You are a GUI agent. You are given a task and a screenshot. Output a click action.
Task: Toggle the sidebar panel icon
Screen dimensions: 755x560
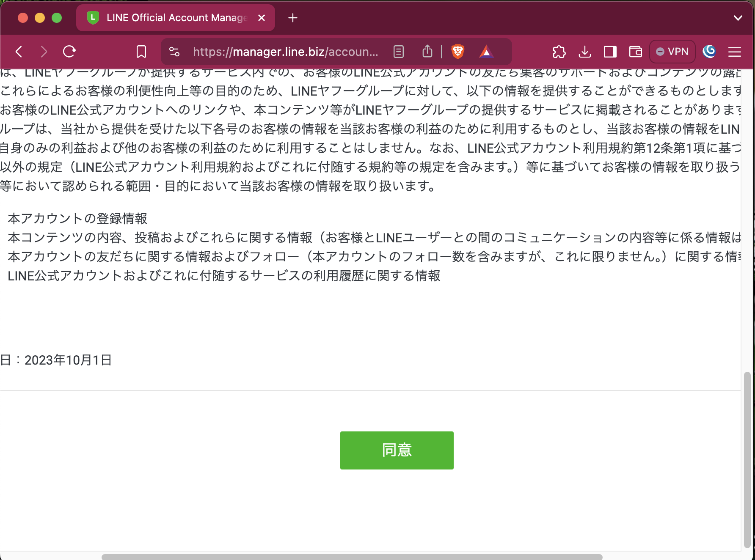pyautogui.click(x=610, y=52)
